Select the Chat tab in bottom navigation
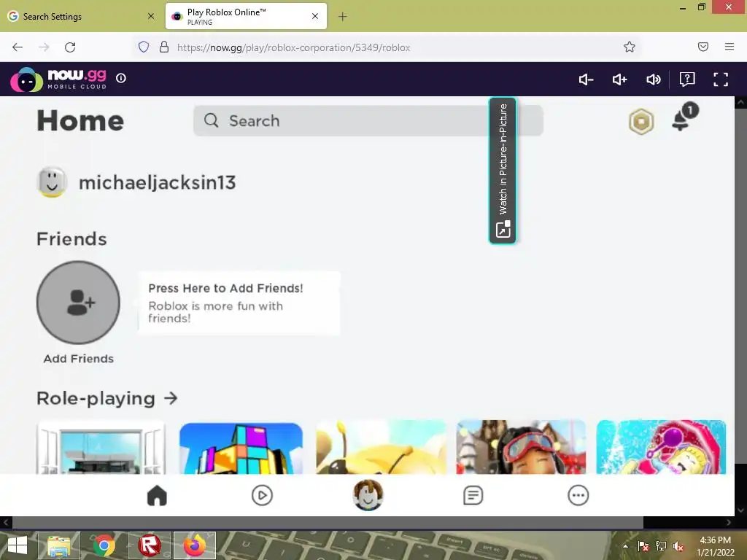This screenshot has height=560, width=747. coord(473,496)
